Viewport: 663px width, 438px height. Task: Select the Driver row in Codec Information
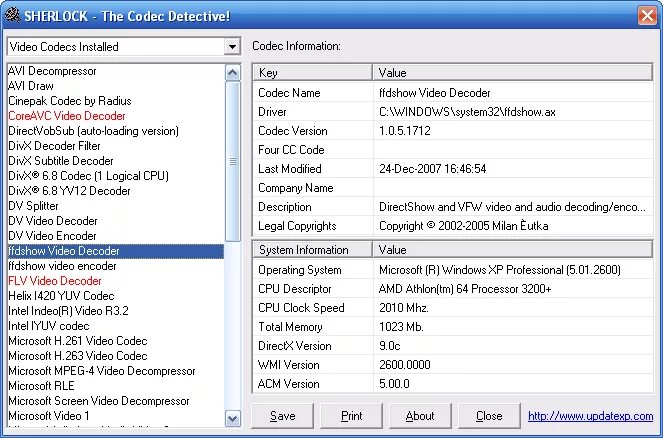(453, 112)
